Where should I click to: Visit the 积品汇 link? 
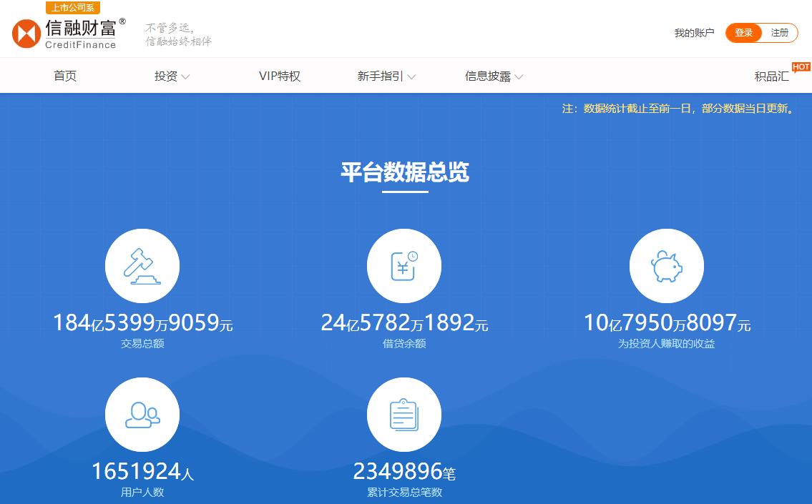pyautogui.click(x=771, y=76)
